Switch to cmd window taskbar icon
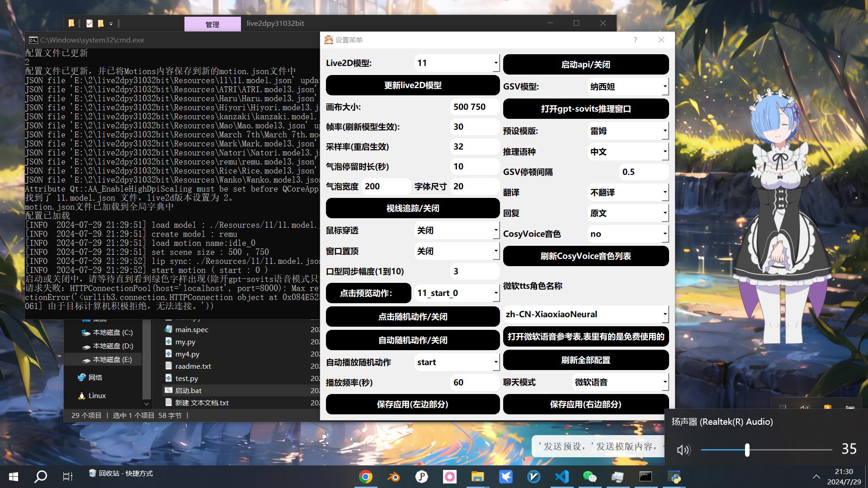The image size is (868, 488). (x=646, y=477)
